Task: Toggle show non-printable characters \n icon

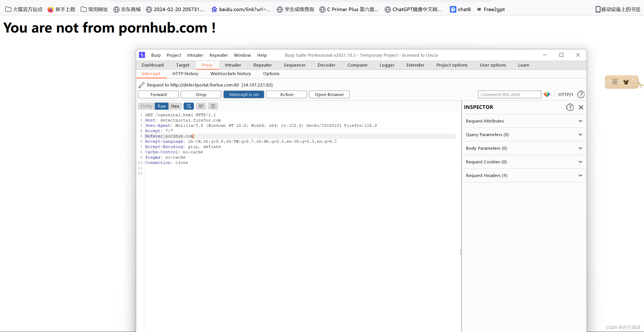Action: [201, 106]
